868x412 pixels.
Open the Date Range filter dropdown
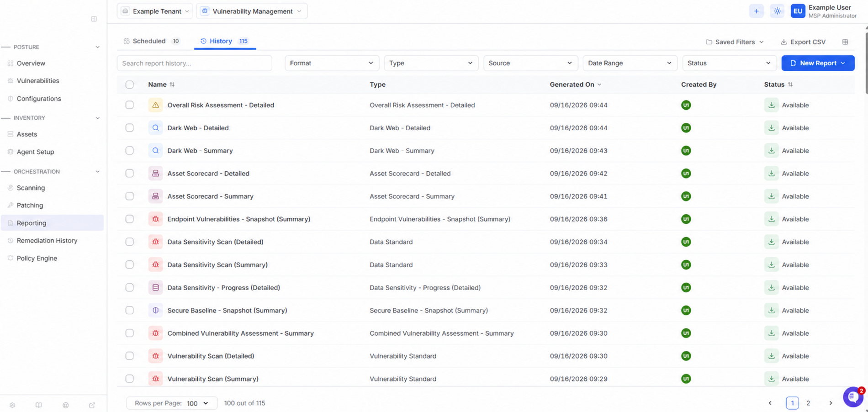click(x=630, y=63)
